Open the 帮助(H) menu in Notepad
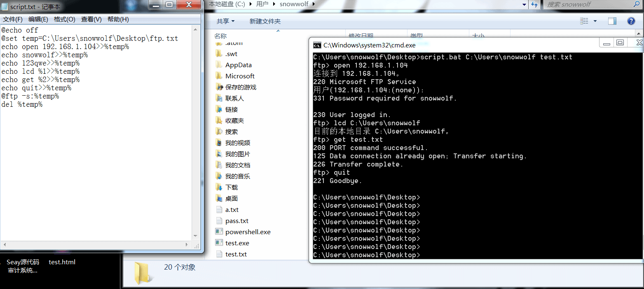The image size is (644, 289). click(118, 19)
